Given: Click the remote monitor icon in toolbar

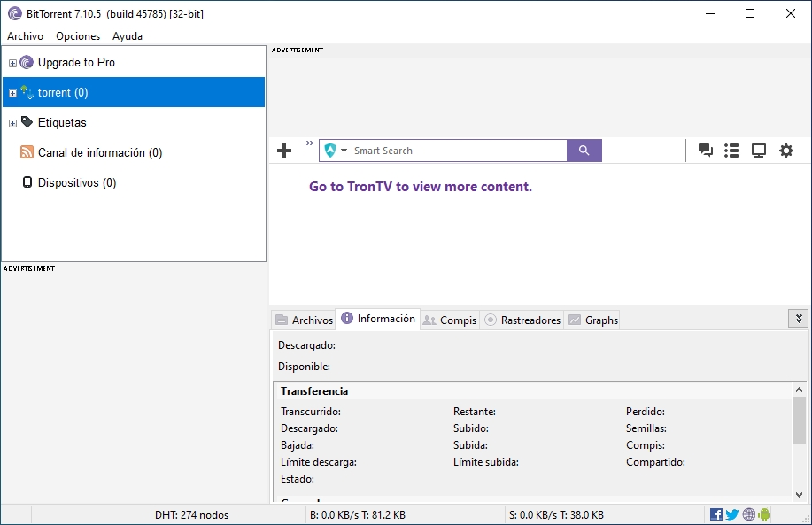Looking at the screenshot, I should tap(759, 151).
